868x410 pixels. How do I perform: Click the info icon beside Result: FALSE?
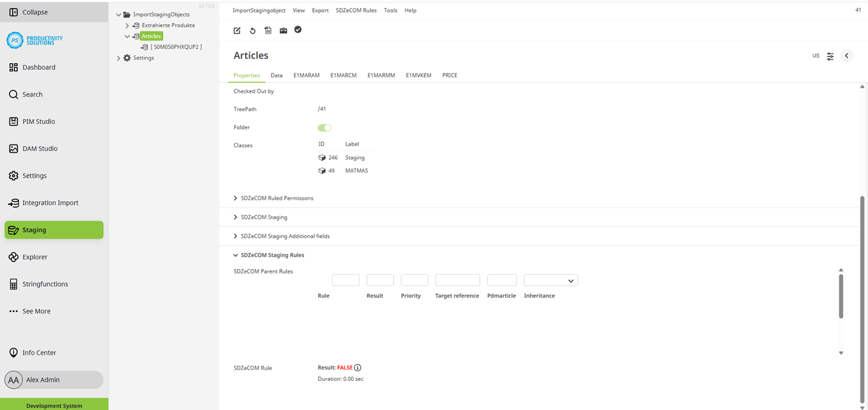(357, 368)
